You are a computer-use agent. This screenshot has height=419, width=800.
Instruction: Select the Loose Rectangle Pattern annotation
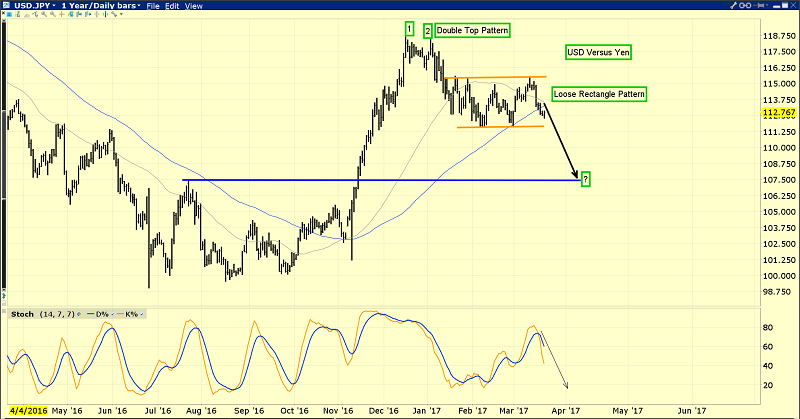599,95
